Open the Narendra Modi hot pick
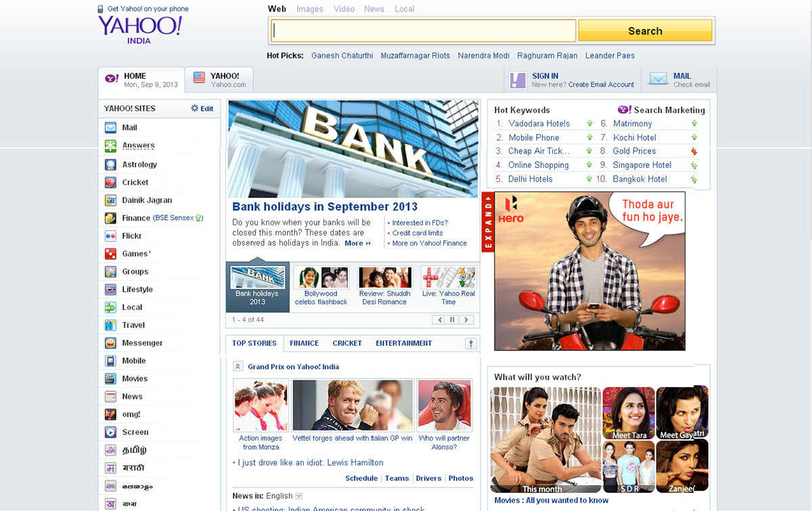Screen dimensions: 812x511 484,55
